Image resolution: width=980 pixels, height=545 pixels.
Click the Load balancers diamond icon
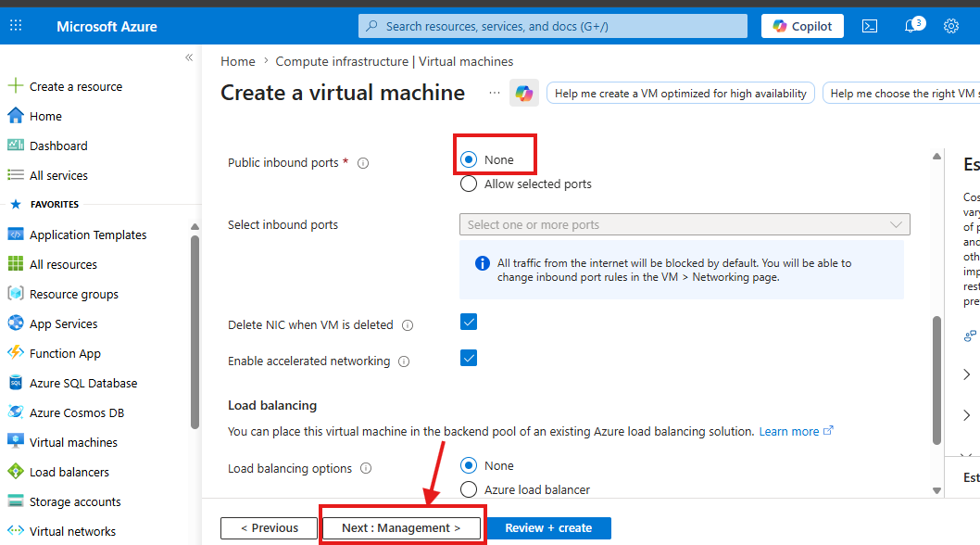(16, 471)
